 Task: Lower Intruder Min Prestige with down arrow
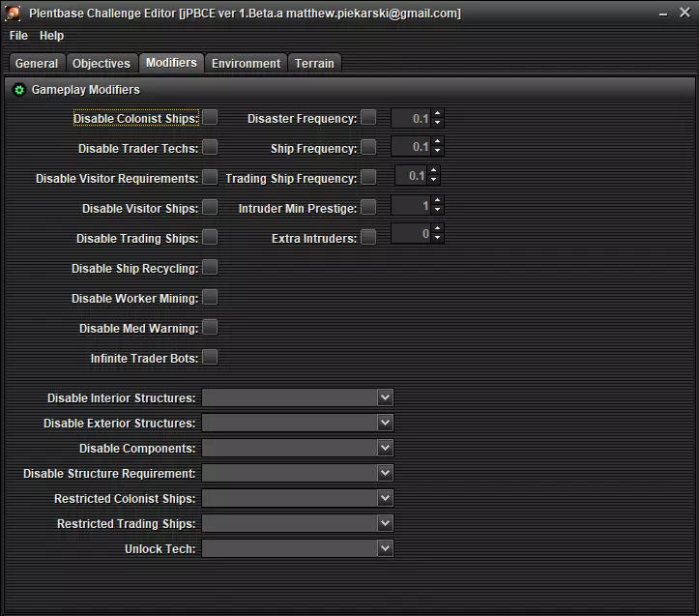(x=437, y=210)
